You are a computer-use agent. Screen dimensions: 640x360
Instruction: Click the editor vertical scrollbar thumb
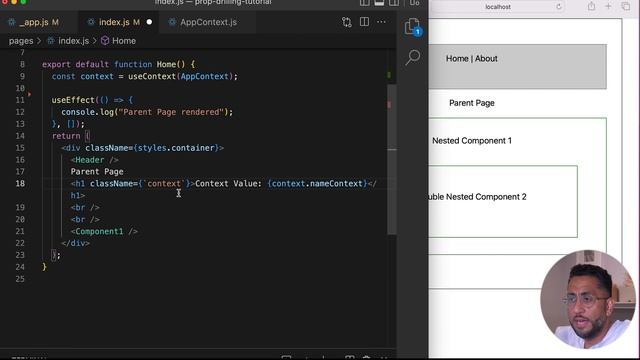click(x=391, y=159)
